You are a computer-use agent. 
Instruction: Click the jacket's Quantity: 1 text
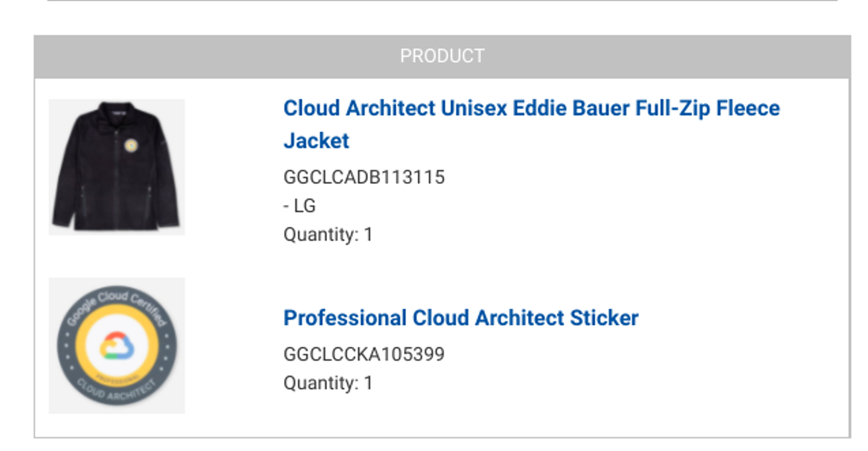(x=328, y=235)
